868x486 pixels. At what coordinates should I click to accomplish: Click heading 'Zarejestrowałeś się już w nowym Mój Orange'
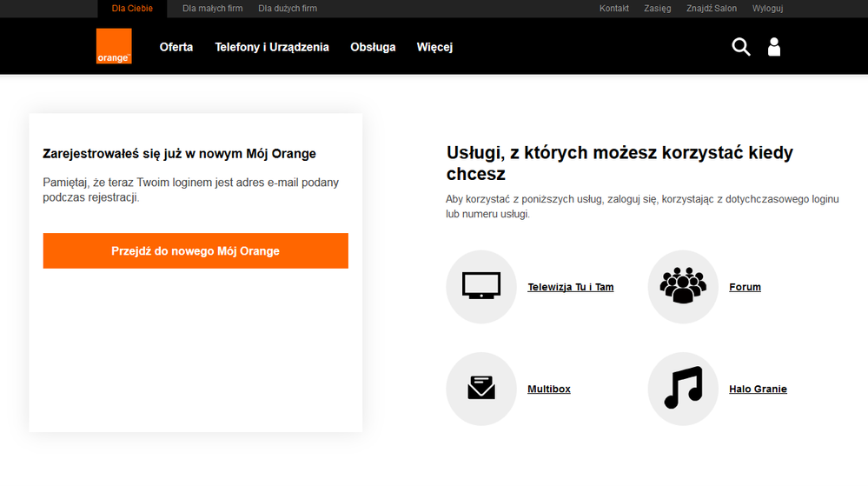point(179,154)
